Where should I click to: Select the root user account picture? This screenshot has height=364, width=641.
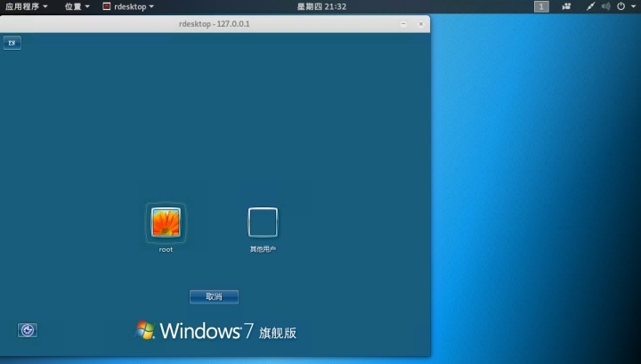click(x=166, y=222)
